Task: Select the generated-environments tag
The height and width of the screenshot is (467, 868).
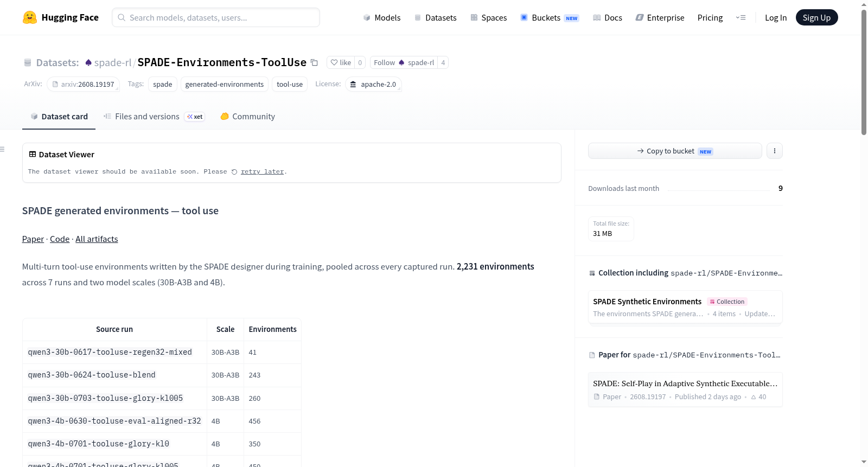Action: coord(225,84)
